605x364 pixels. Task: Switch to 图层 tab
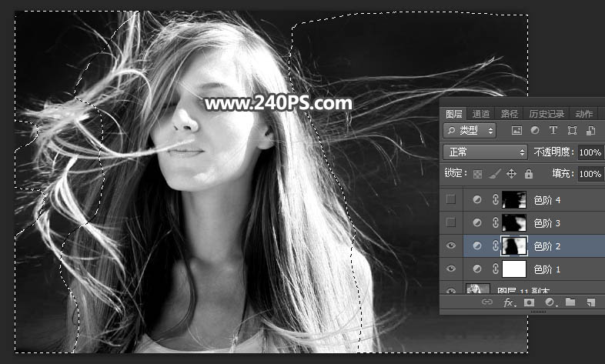(454, 114)
